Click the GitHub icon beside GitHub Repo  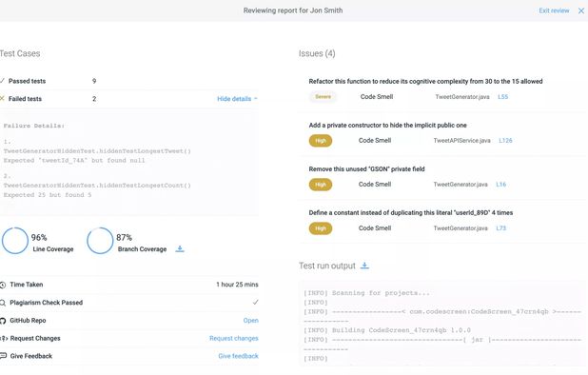coord(3,321)
